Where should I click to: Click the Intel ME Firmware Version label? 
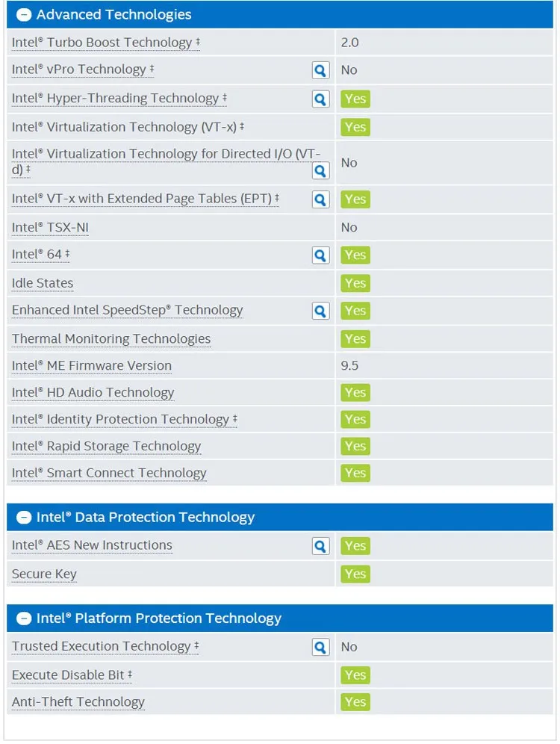coord(92,366)
